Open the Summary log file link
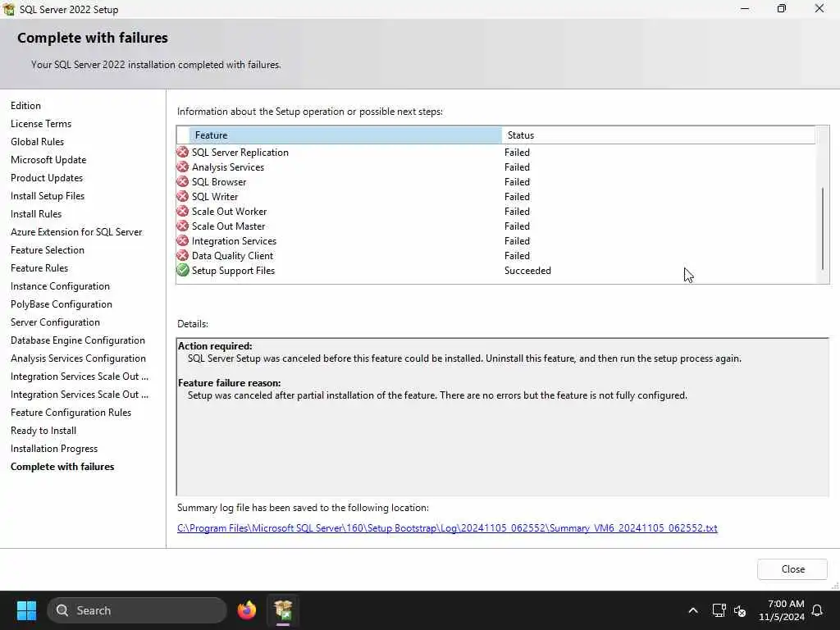The width and height of the screenshot is (840, 630). tap(447, 528)
